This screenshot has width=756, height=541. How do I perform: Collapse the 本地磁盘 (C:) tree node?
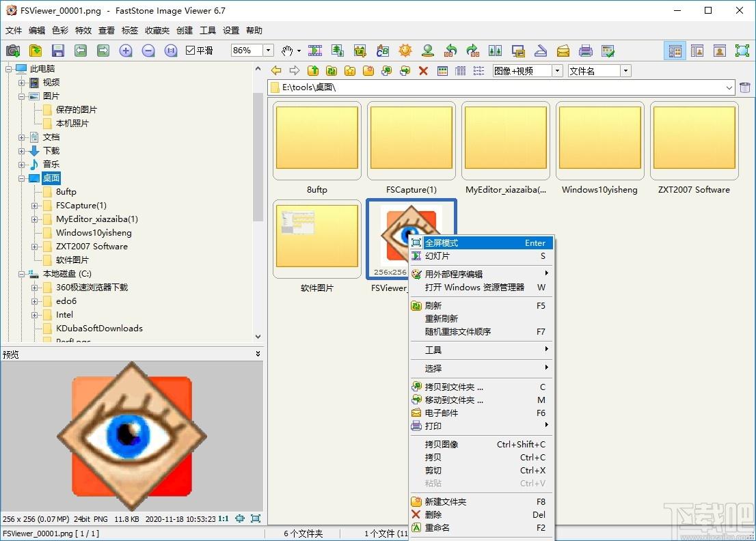point(21,274)
